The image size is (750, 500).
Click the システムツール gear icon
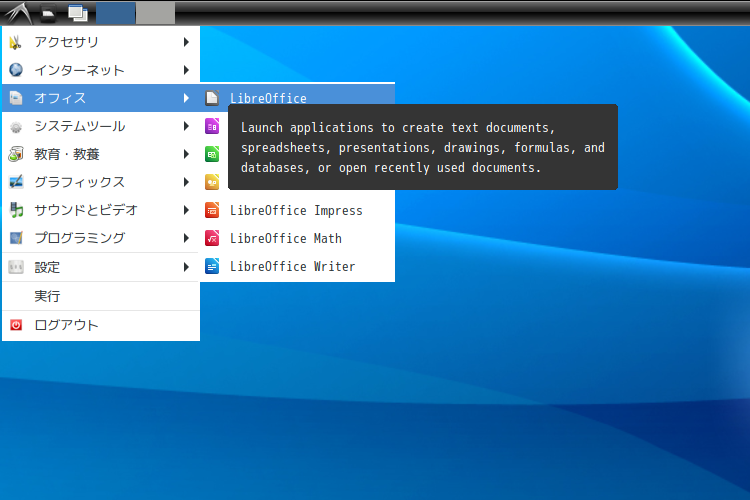click(x=16, y=126)
